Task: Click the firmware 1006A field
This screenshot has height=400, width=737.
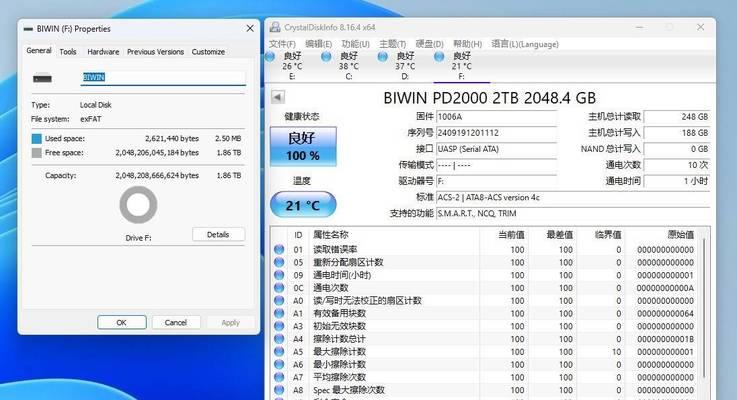Action: point(496,117)
